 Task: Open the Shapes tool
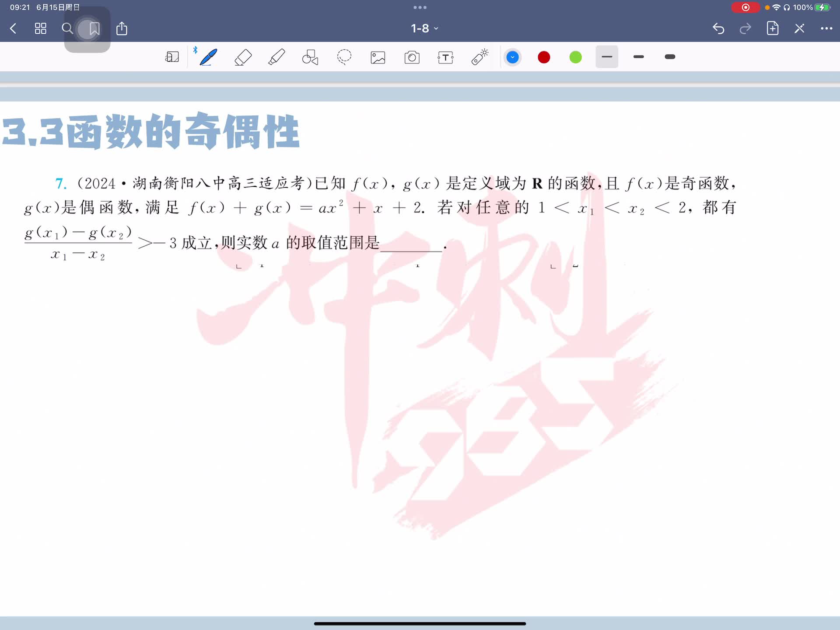coord(310,57)
